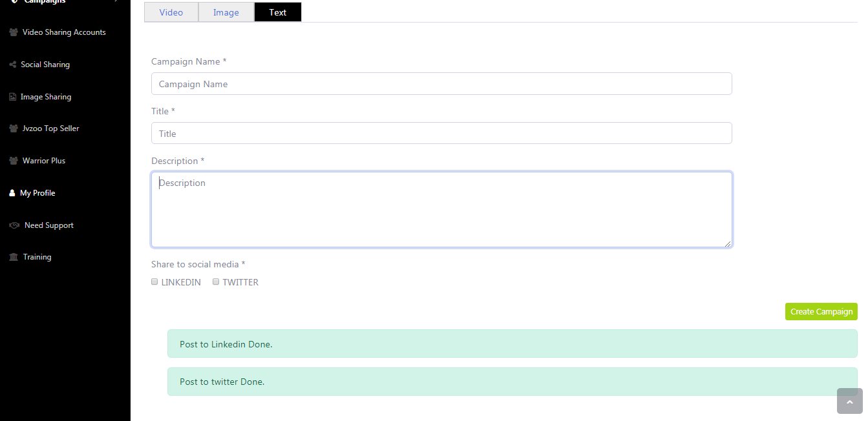
Task: Switch to the Video tab
Action: coord(171,12)
